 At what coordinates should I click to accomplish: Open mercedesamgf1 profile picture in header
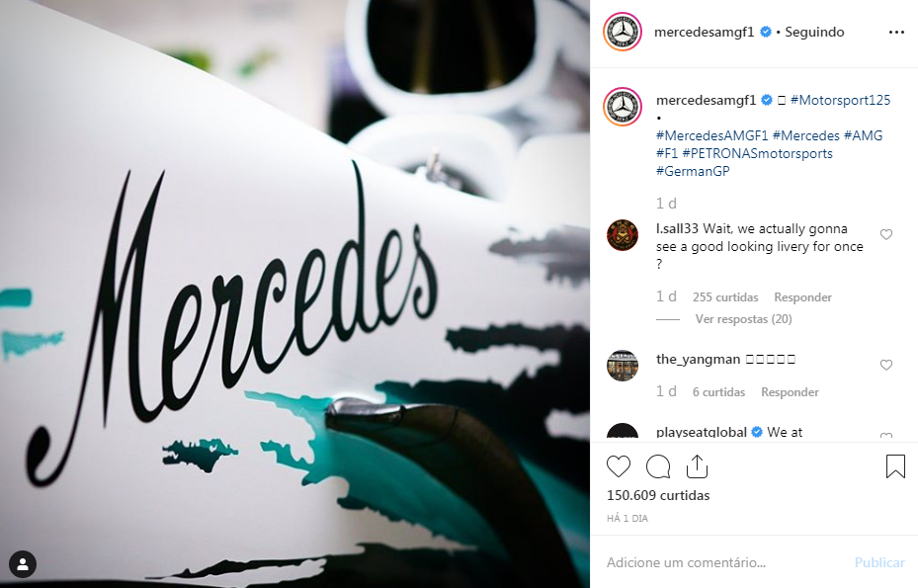click(x=623, y=32)
